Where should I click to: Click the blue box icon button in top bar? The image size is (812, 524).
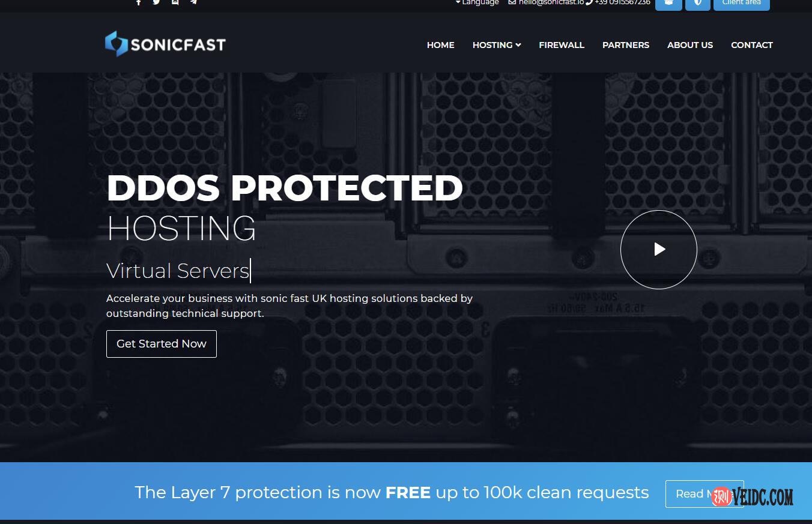(x=668, y=4)
